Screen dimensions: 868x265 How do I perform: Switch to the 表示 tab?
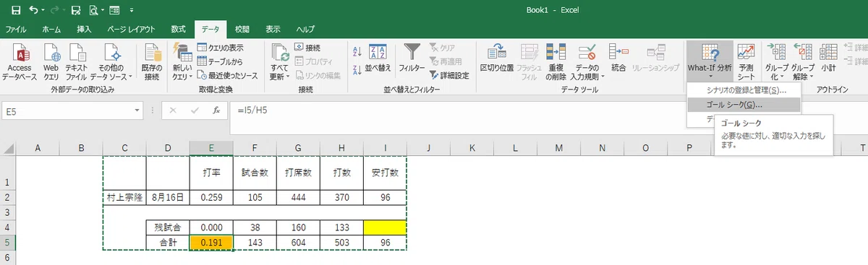pos(273,30)
